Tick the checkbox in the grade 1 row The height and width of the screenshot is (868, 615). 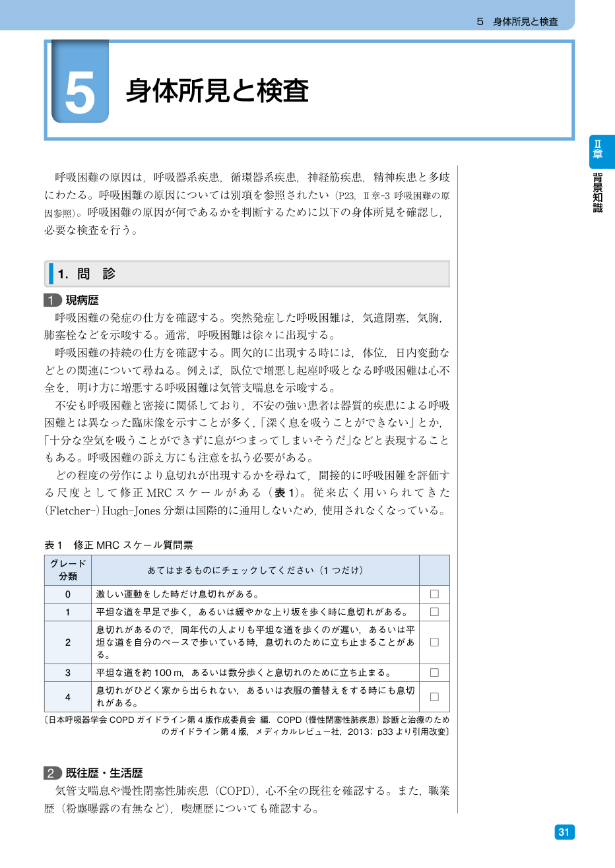pos(434,612)
